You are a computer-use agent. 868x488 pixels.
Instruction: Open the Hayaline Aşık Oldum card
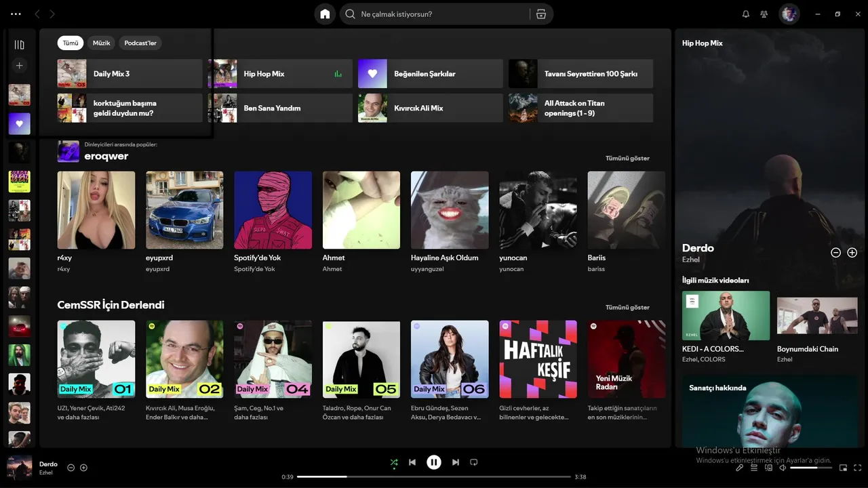click(450, 222)
